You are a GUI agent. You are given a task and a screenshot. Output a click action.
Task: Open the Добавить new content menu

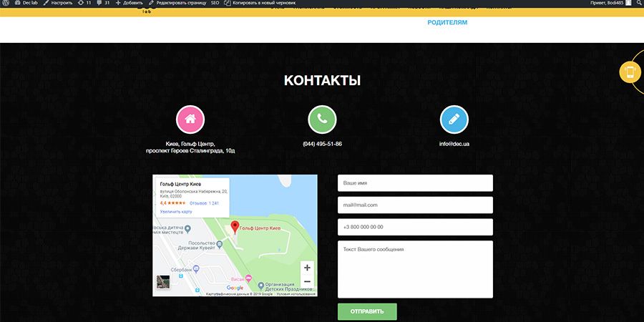tap(129, 4)
